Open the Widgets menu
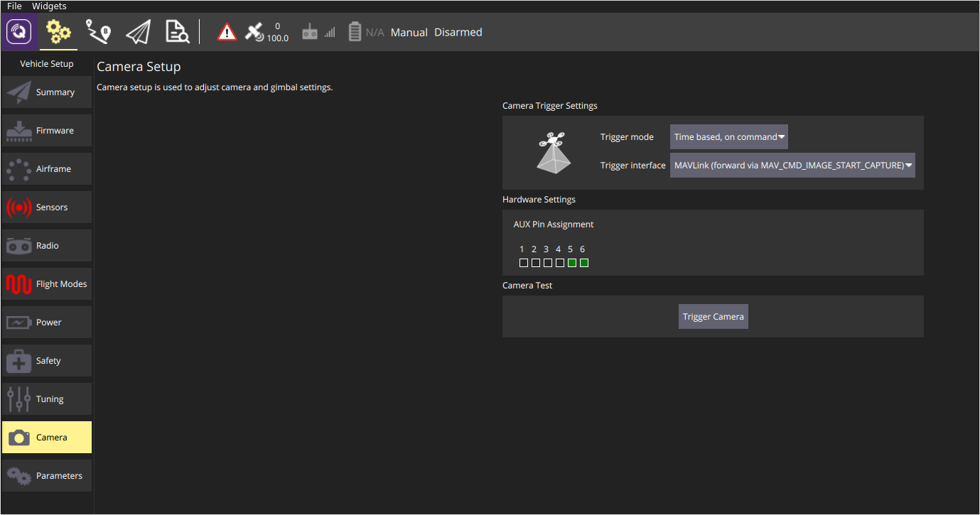The height and width of the screenshot is (515, 980). pyautogui.click(x=49, y=6)
